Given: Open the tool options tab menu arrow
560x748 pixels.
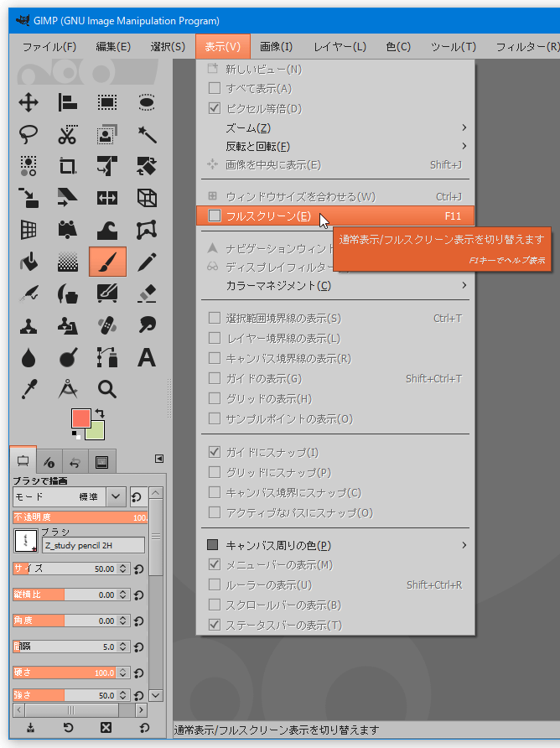Looking at the screenshot, I should [x=159, y=459].
